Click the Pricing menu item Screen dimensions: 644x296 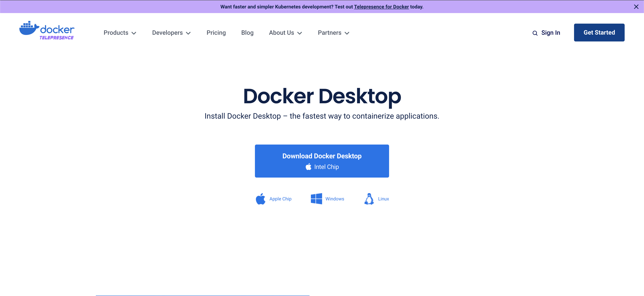pyautogui.click(x=216, y=32)
